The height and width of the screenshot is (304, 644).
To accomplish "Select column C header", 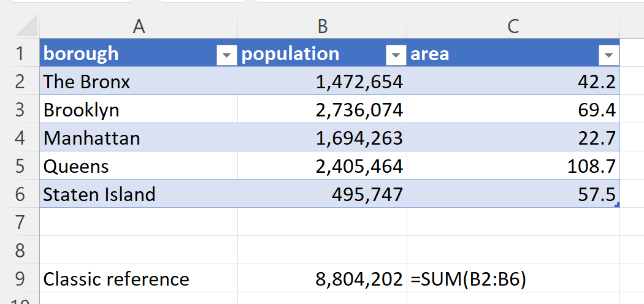I will click(513, 26).
